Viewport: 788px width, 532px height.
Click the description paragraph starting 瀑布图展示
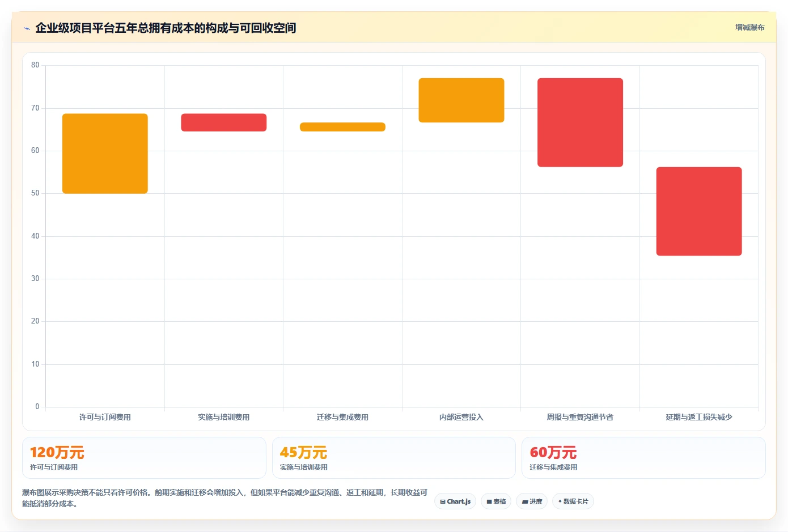[225, 498]
